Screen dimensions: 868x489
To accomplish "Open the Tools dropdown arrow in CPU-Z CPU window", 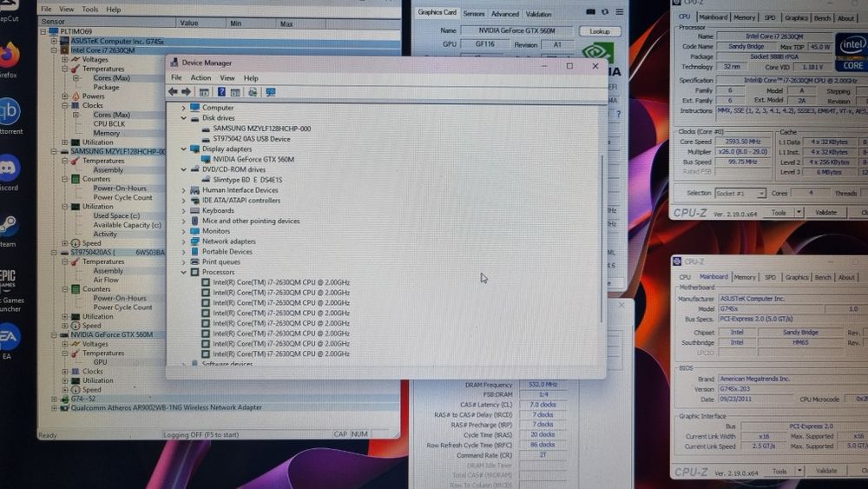I will pyautogui.click(x=799, y=213).
